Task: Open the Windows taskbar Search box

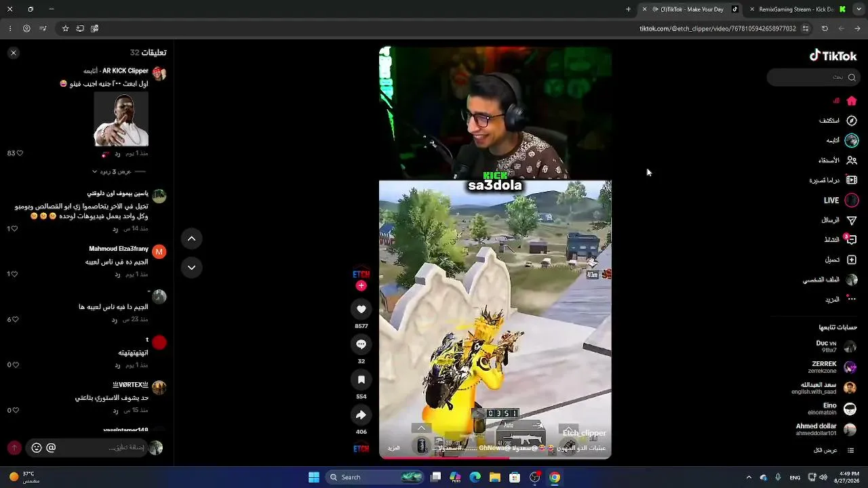Action: pos(375,477)
